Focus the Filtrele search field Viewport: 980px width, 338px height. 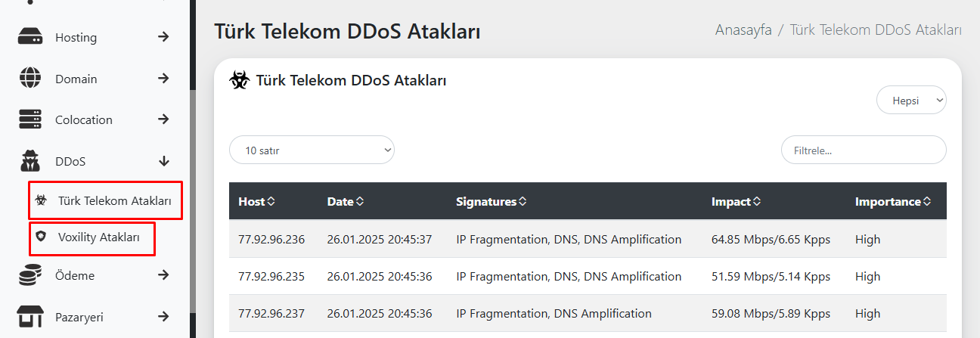click(864, 150)
